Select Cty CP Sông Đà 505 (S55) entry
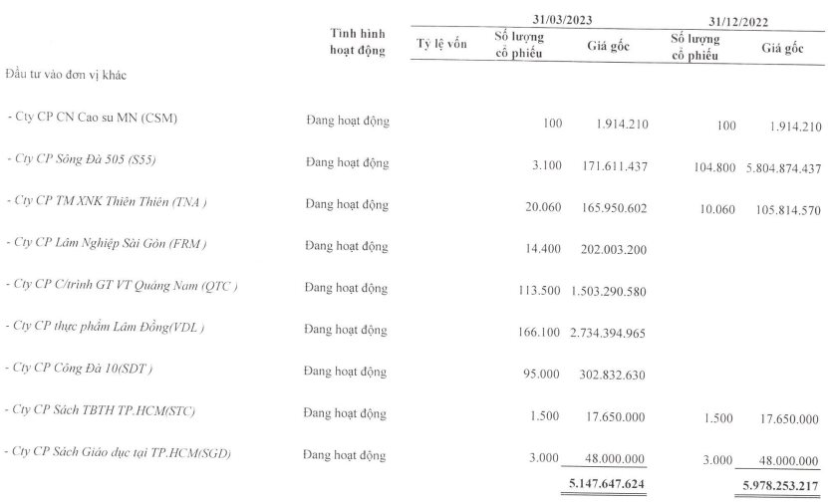 pyautogui.click(x=82, y=158)
